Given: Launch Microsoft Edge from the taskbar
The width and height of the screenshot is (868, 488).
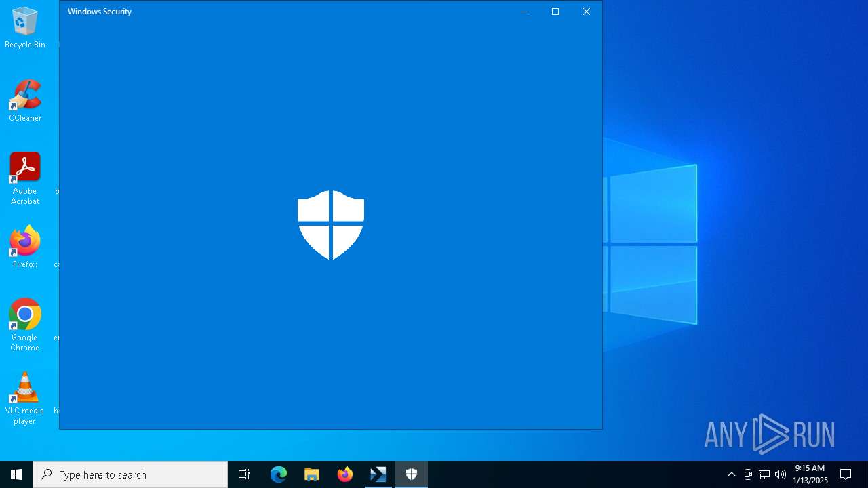Looking at the screenshot, I should coord(279,474).
